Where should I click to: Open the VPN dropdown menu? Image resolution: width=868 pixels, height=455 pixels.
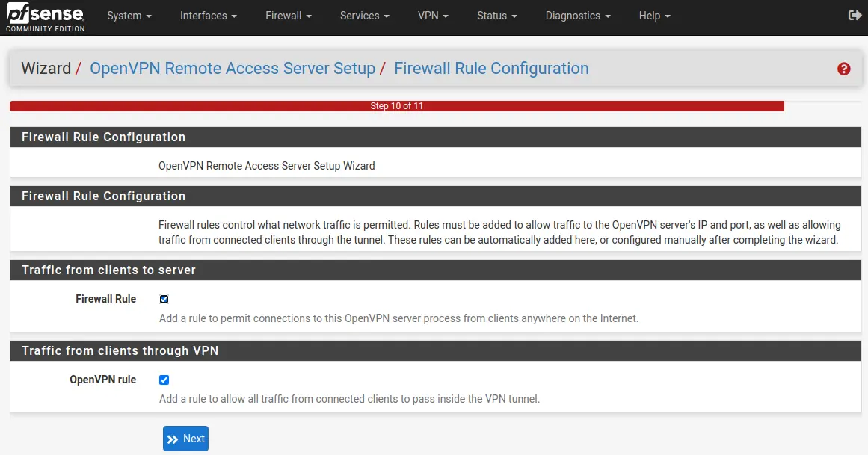point(433,16)
